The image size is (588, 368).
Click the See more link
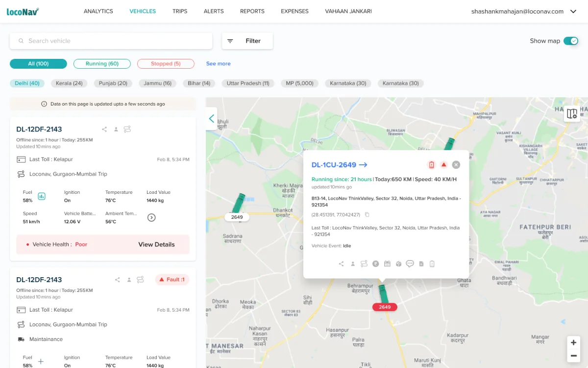pyautogui.click(x=218, y=64)
